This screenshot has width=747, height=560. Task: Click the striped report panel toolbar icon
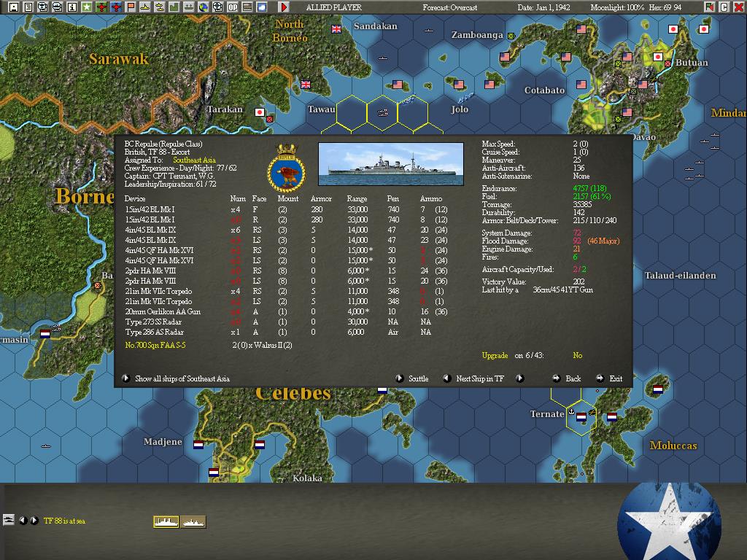[247, 7]
